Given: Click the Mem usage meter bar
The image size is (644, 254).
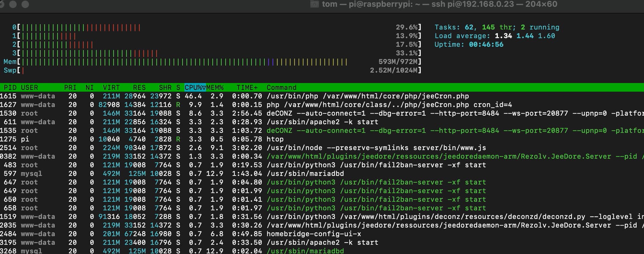Looking at the screenshot, I should point(184,62).
